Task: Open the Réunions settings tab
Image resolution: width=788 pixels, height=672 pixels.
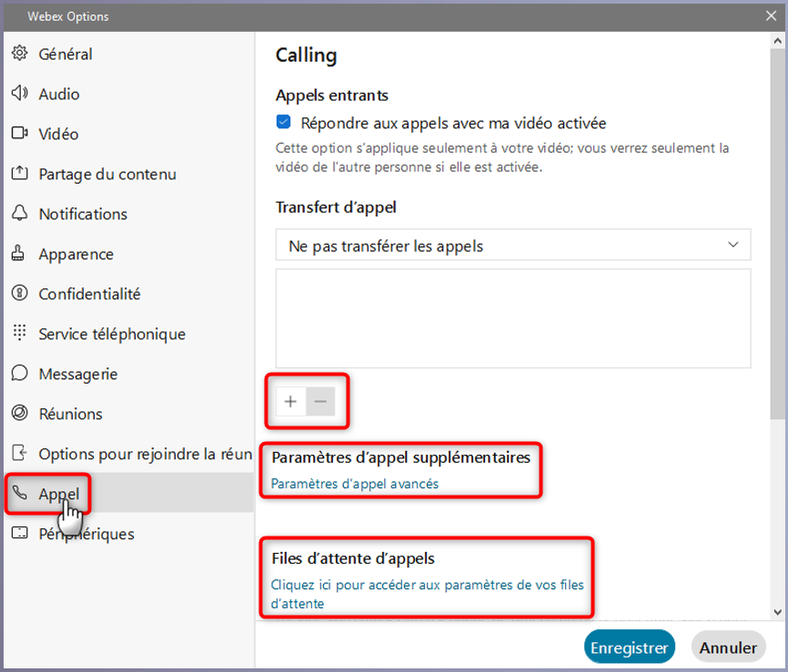Action: coord(70,414)
